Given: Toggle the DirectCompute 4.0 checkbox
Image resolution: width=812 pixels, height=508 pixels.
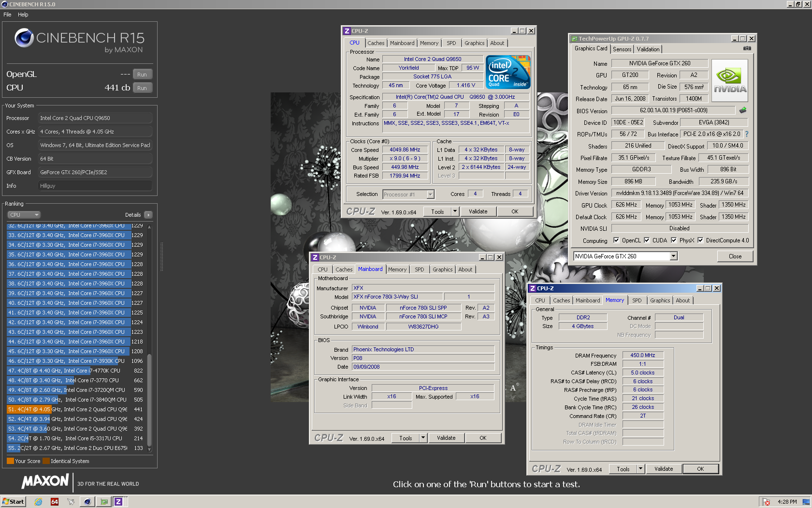Looking at the screenshot, I should tap(700, 240).
